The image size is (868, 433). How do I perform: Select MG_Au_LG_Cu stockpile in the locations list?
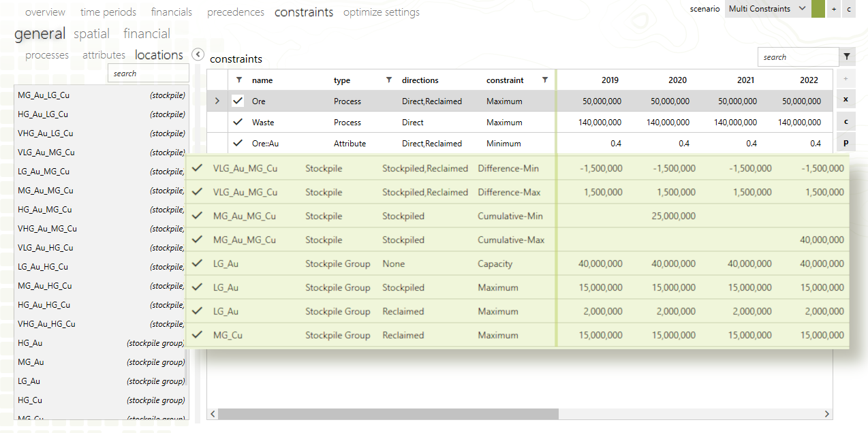(102, 95)
